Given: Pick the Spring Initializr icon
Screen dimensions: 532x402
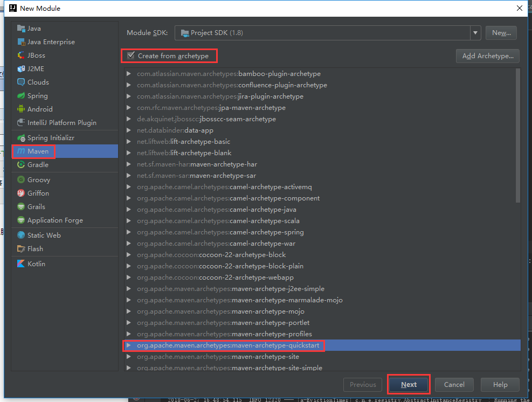Looking at the screenshot, I should (x=21, y=138).
